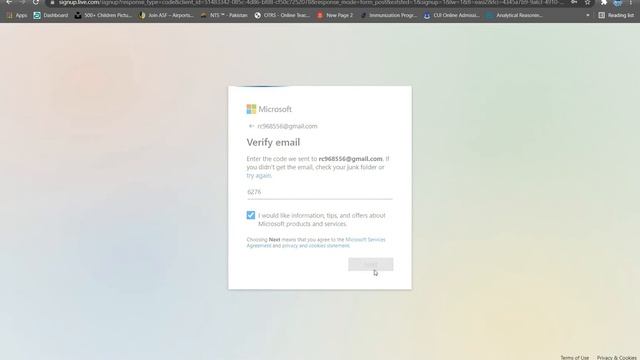The image size is (640, 360).
Task: Open the Apps bookmarks shortcut
Action: [17, 15]
